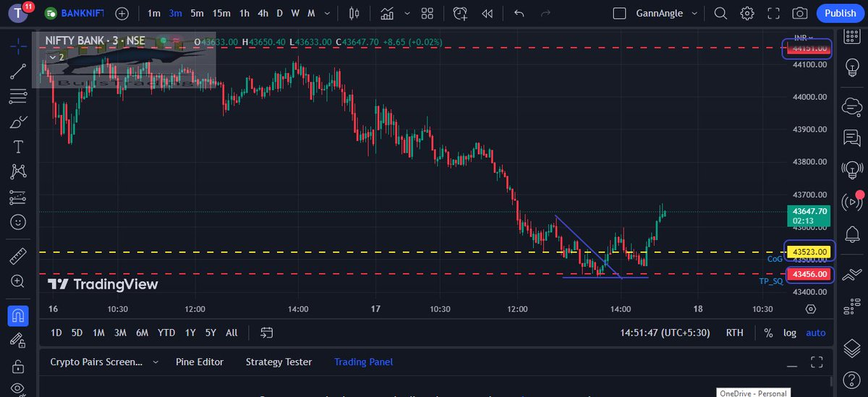
Task: Click the Publish button
Action: pos(840,13)
